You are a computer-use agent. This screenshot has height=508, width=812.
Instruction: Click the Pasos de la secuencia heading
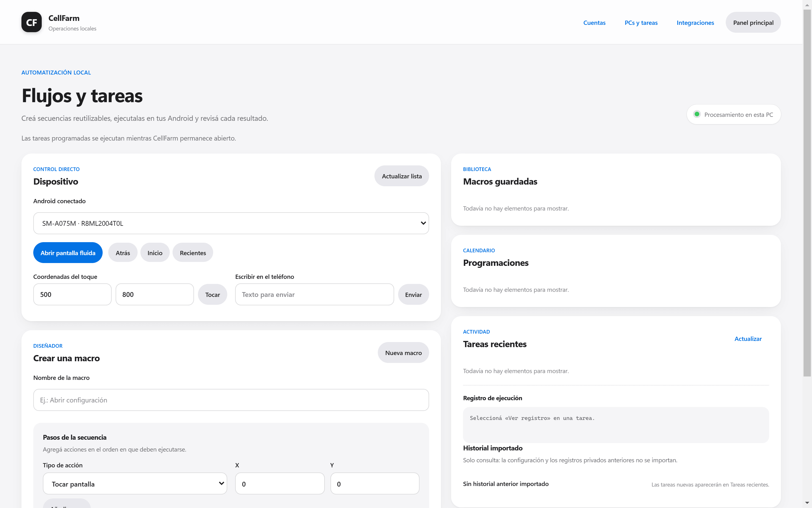point(74,437)
